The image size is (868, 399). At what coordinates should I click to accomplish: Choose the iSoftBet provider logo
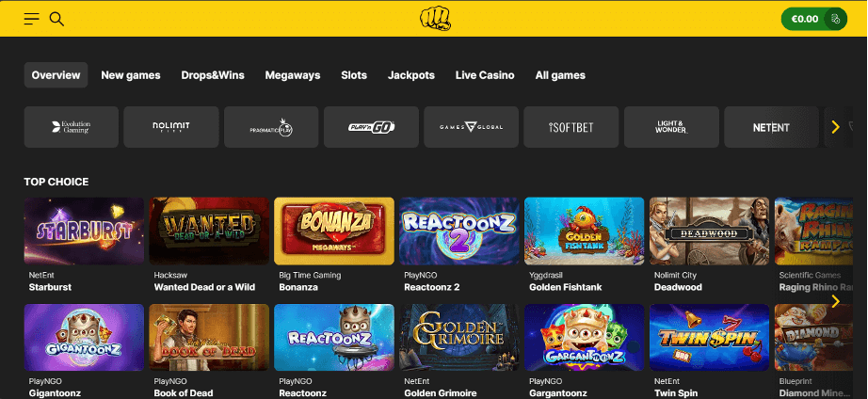tap(571, 127)
